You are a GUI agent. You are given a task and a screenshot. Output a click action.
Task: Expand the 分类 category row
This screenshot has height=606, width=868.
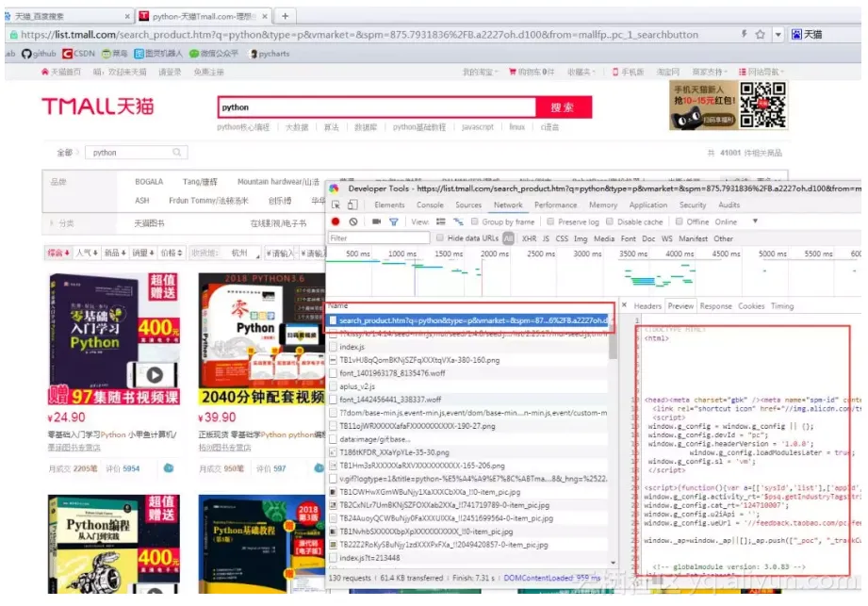pyautogui.click(x=61, y=223)
